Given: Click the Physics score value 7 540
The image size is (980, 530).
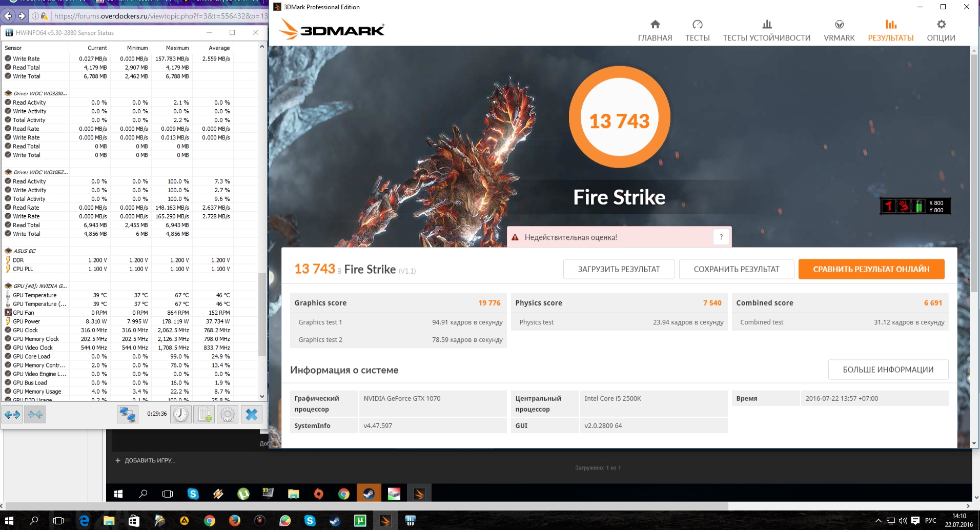Looking at the screenshot, I should coord(712,303).
